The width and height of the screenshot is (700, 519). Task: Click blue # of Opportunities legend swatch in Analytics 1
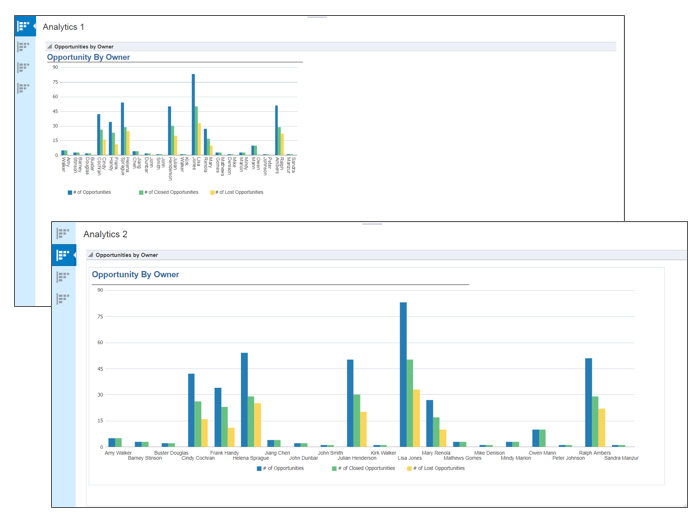(70, 192)
